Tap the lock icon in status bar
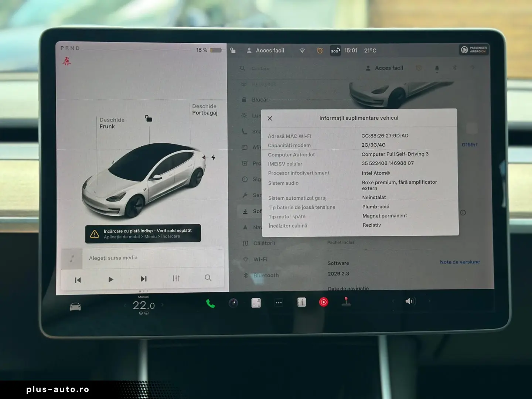Viewport: 532px width, 399px height. tap(233, 50)
